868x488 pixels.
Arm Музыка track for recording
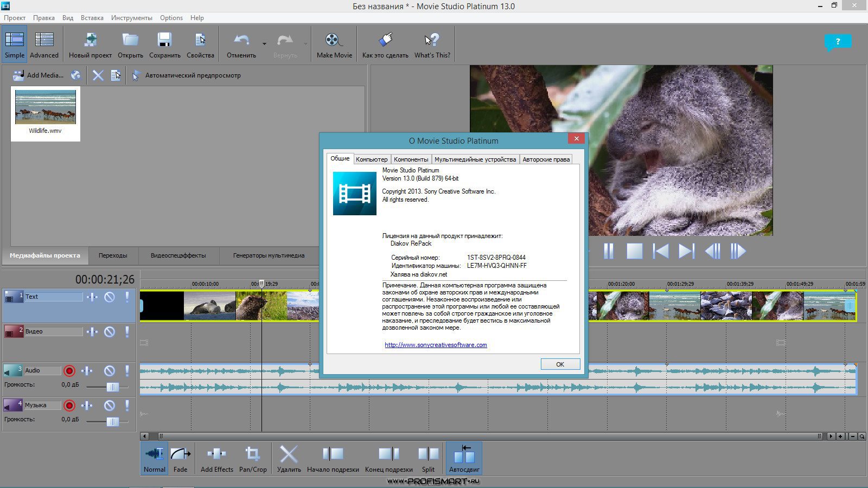(69, 406)
